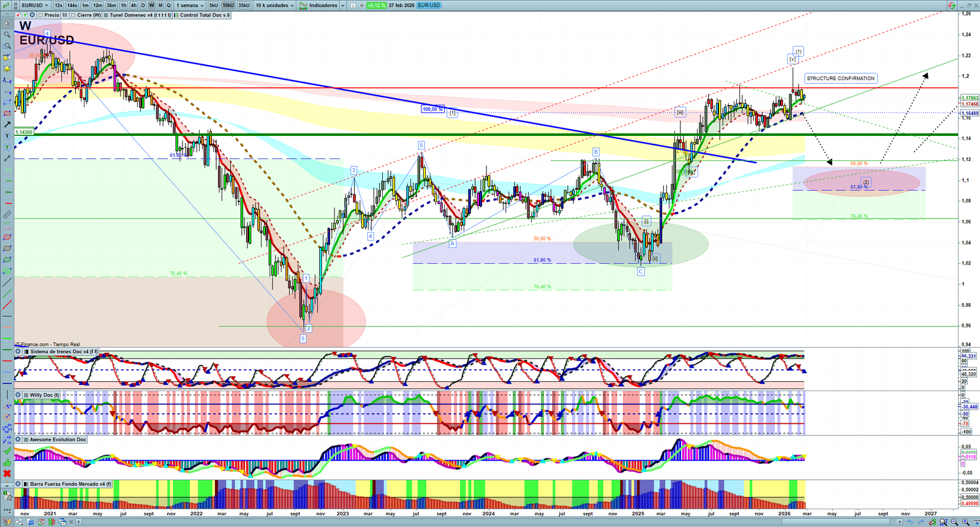Screen dimensions: 980x527
Task: Click the green checkmark tool
Action: tap(7, 451)
